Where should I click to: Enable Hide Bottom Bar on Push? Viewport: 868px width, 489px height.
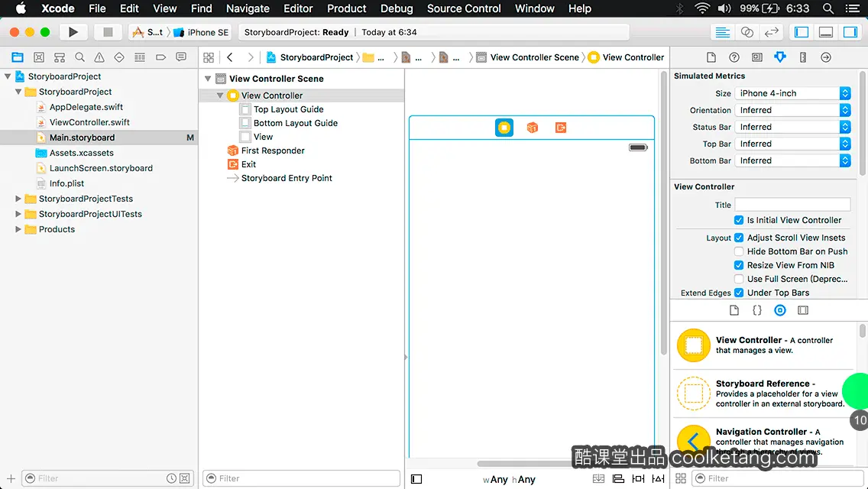point(739,251)
